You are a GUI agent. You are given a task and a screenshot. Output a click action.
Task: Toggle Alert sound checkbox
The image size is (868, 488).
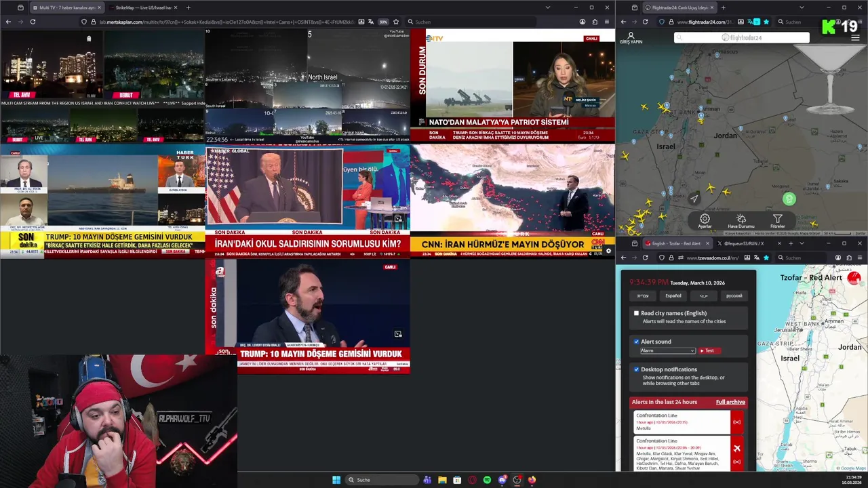(636, 342)
